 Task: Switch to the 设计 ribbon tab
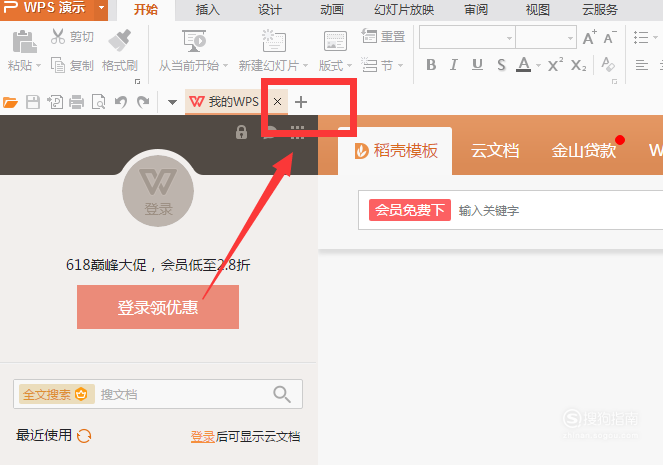[x=269, y=10]
